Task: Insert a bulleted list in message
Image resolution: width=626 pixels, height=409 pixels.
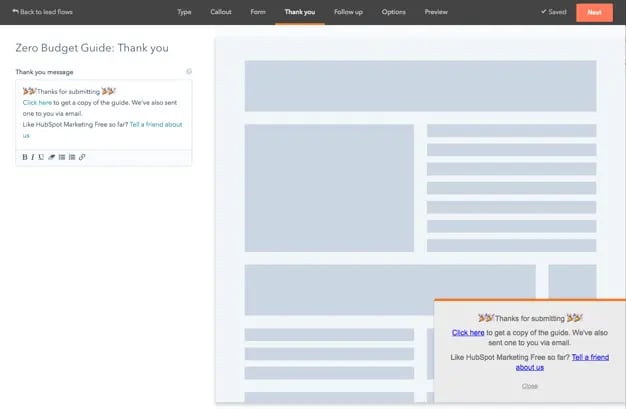Action: (x=62, y=157)
